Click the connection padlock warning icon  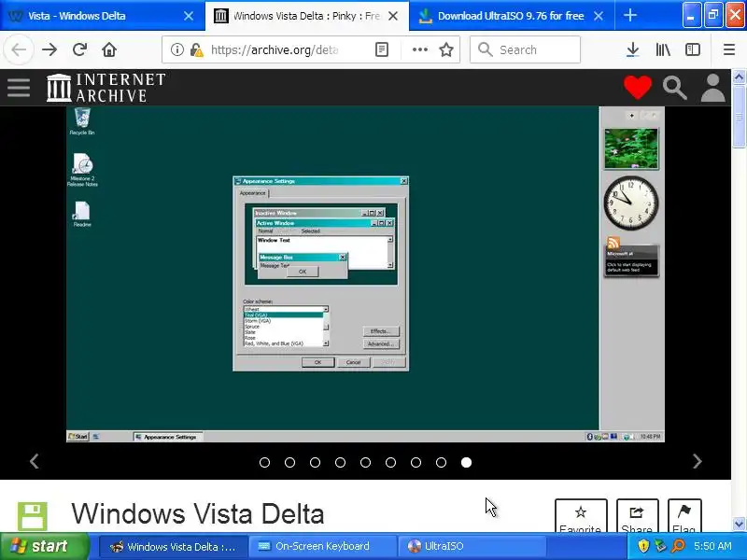point(196,49)
